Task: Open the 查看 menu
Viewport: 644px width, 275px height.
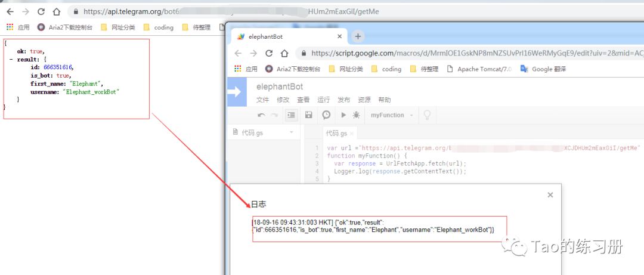Action: (x=303, y=100)
